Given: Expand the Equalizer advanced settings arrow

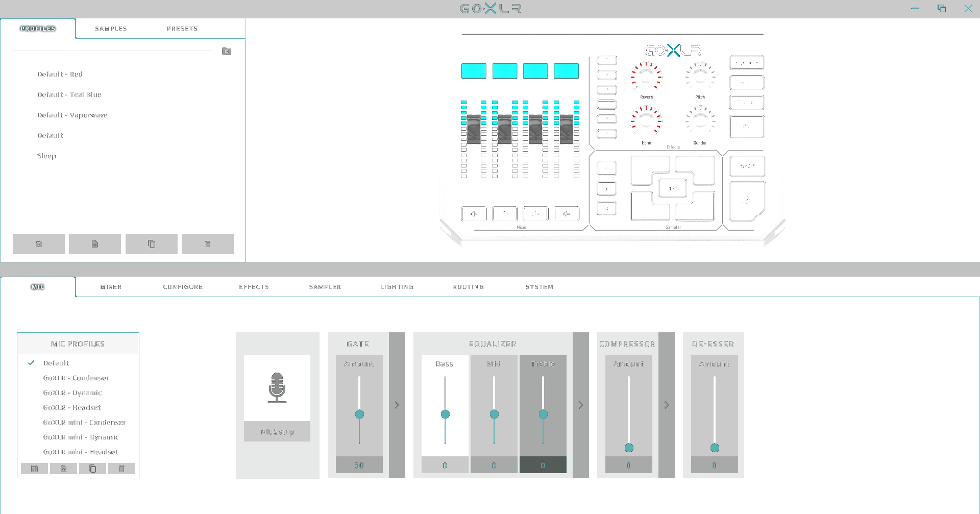Looking at the screenshot, I should 581,405.
